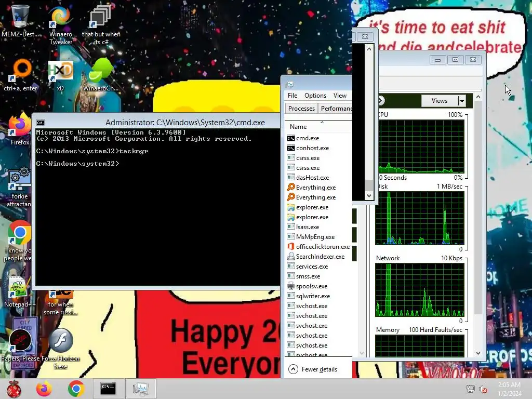The image size is (532, 399).
Task: Collapse the Resource Monitor graph pane arrow
Action: pos(381,100)
